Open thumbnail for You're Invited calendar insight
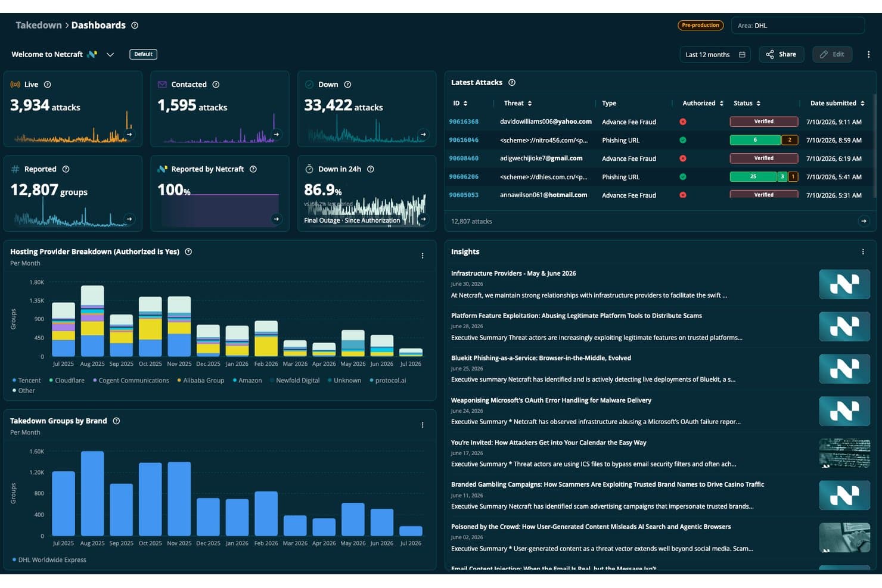Screen dimensions: 882x588 844,453
